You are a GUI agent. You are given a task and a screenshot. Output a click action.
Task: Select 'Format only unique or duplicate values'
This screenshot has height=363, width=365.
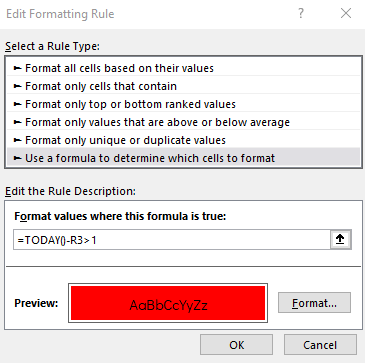click(183, 140)
